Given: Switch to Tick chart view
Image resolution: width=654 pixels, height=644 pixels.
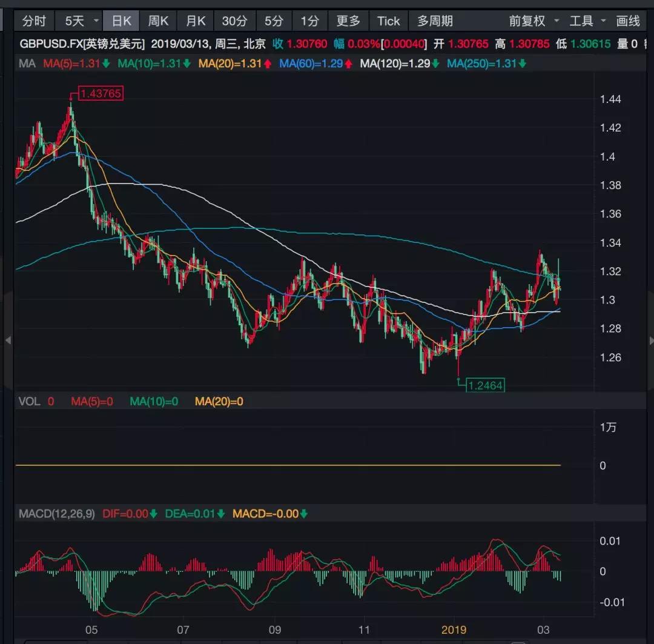Looking at the screenshot, I should (x=388, y=21).
